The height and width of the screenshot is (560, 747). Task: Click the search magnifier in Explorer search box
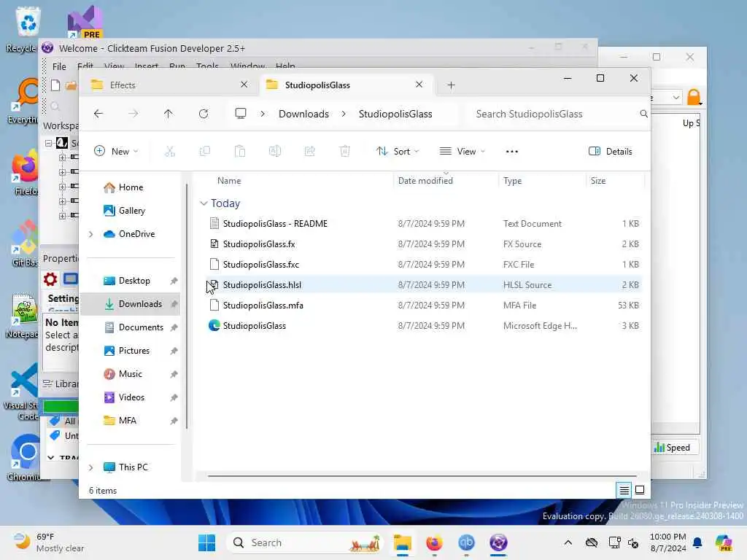[x=643, y=114]
